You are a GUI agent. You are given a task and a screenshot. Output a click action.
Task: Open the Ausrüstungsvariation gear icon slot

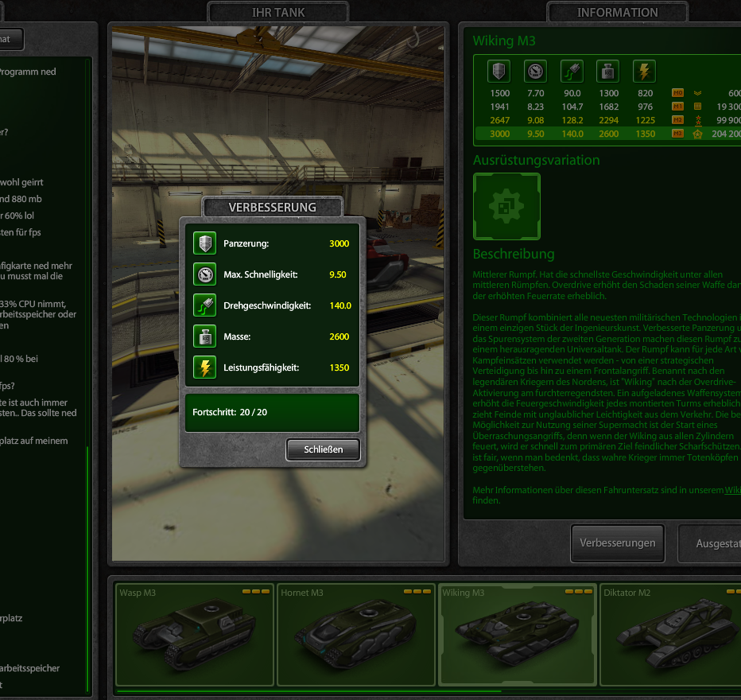click(x=506, y=207)
